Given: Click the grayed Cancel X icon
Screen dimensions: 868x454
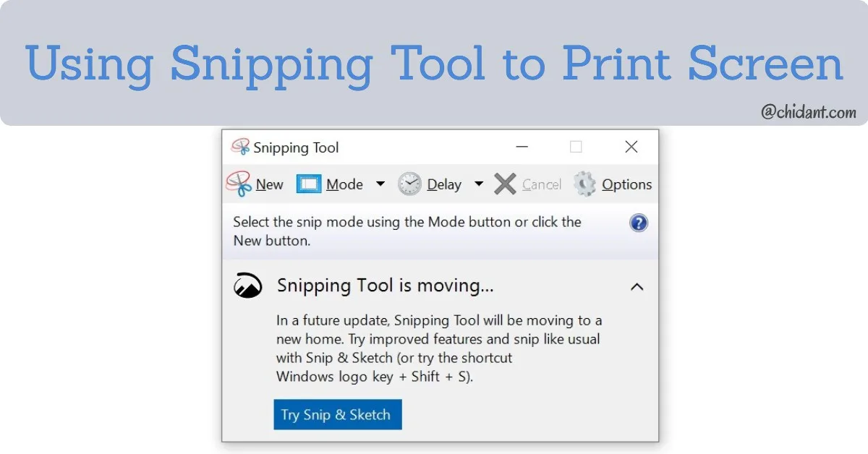Looking at the screenshot, I should pos(505,184).
